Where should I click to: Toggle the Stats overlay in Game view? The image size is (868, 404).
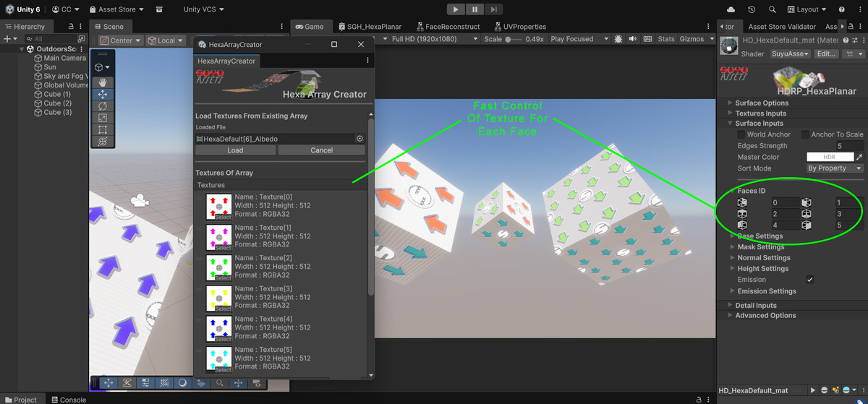click(x=666, y=39)
